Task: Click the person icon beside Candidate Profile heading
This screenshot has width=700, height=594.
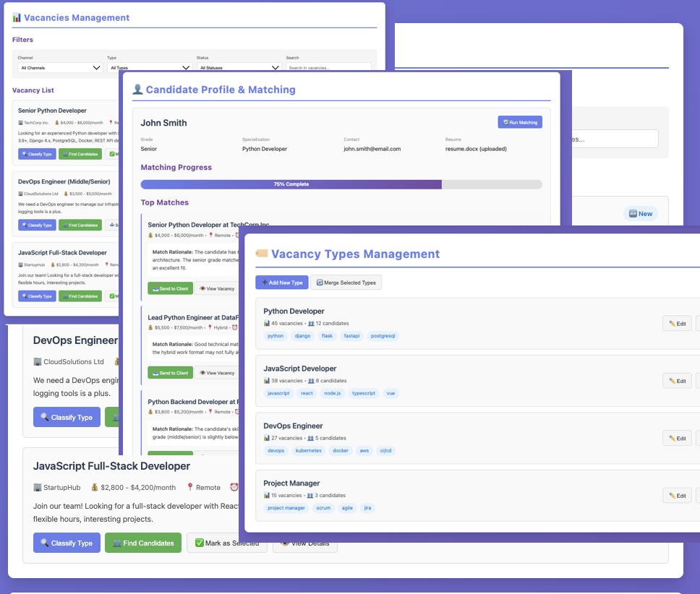Action: [137, 90]
